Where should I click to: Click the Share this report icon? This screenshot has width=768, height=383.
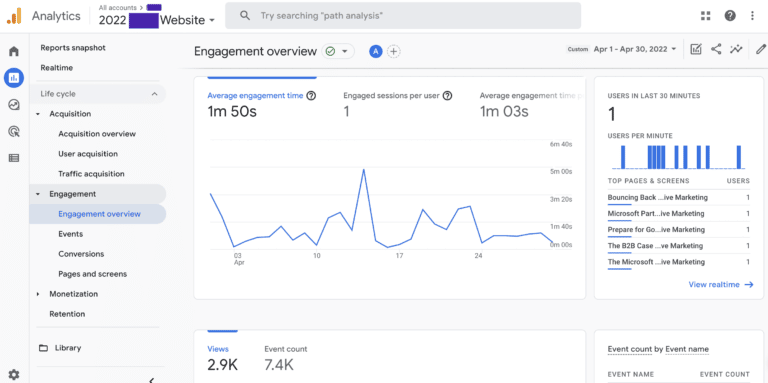pos(716,49)
